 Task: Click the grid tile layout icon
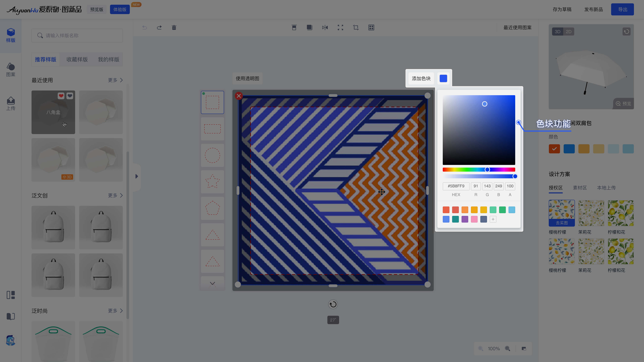pyautogui.click(x=371, y=27)
